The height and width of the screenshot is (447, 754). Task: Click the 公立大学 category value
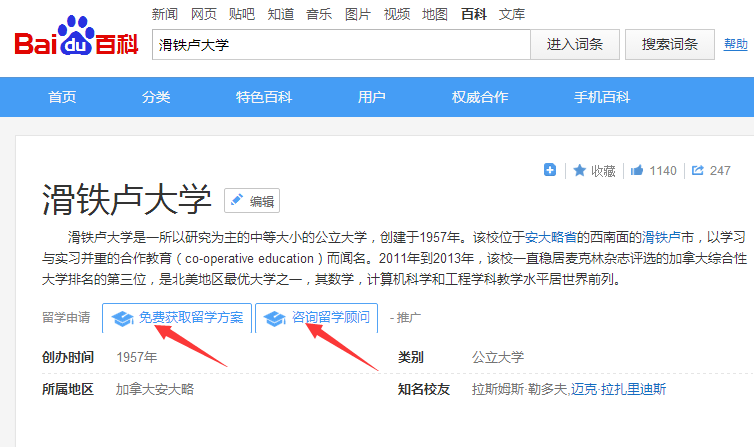coord(498,357)
